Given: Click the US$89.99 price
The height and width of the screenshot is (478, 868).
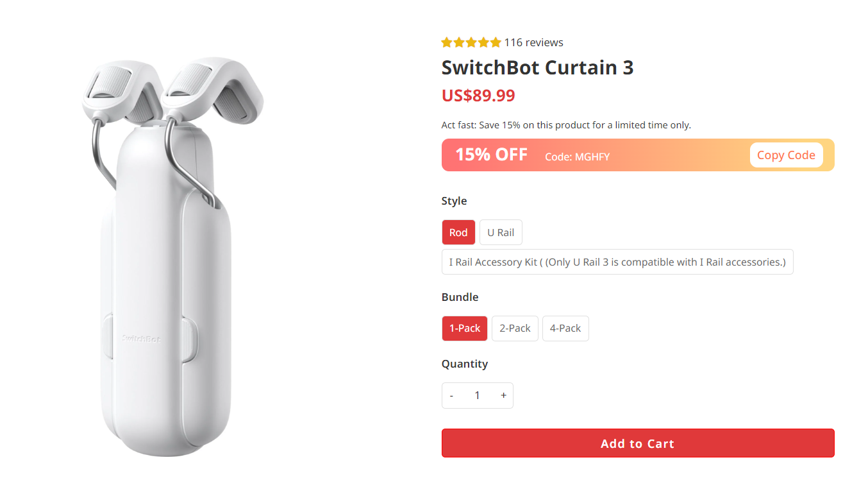Looking at the screenshot, I should (478, 96).
